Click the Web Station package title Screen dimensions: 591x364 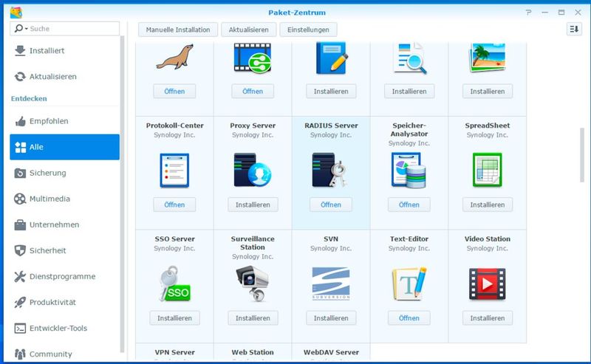253,352
